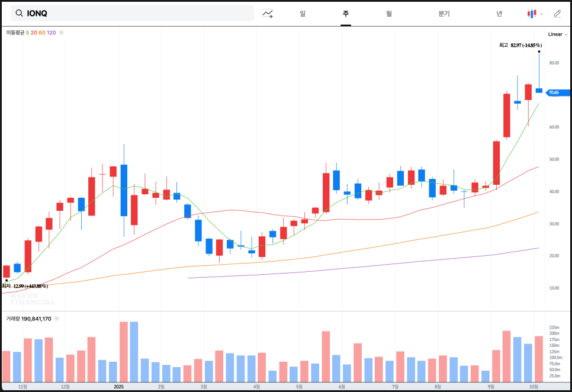Image resolution: width=572 pixels, height=392 pixels.
Task: Select the 월 monthly tab
Action: (x=388, y=13)
